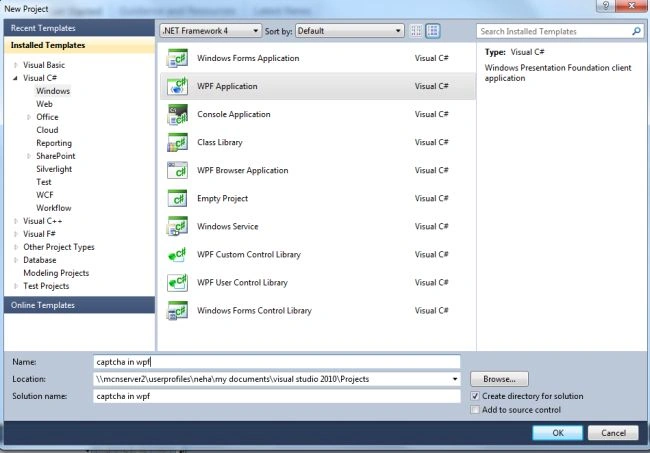Viewport: 650px width, 453px height.
Task: Open the Recent Templates section
Action: 79,28
